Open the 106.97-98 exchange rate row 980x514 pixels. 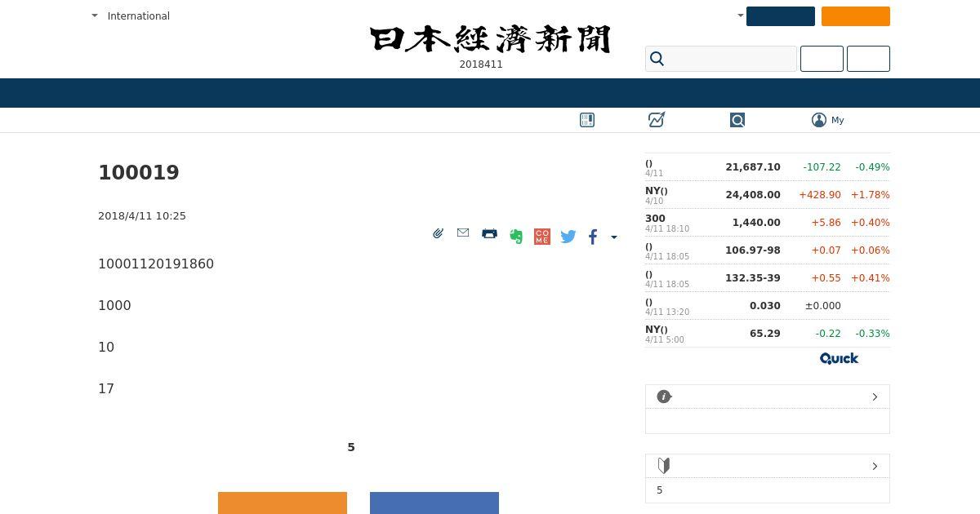click(x=768, y=250)
